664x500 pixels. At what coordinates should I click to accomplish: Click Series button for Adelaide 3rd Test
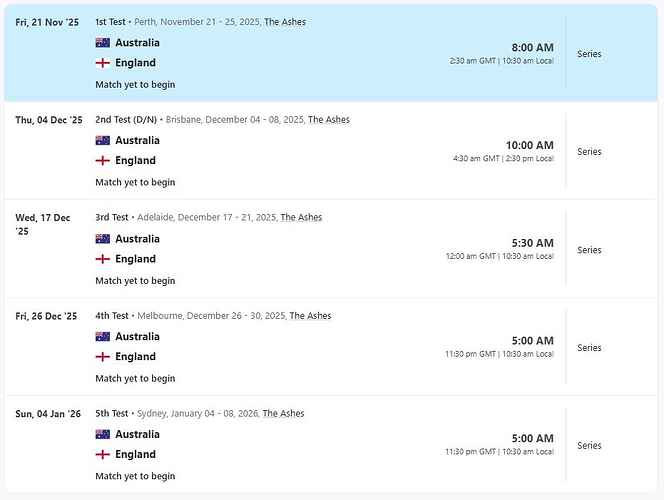click(589, 250)
